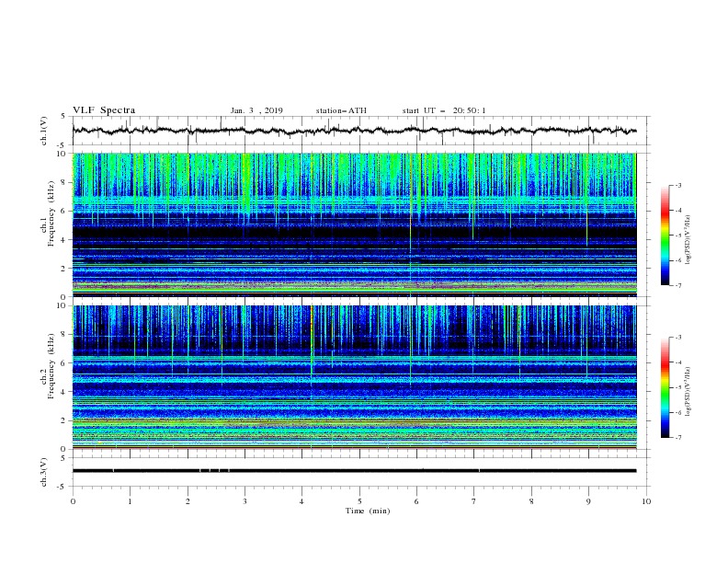
Task: Click the "-5" tick on ch.1(V) axis
Action: coord(63,145)
